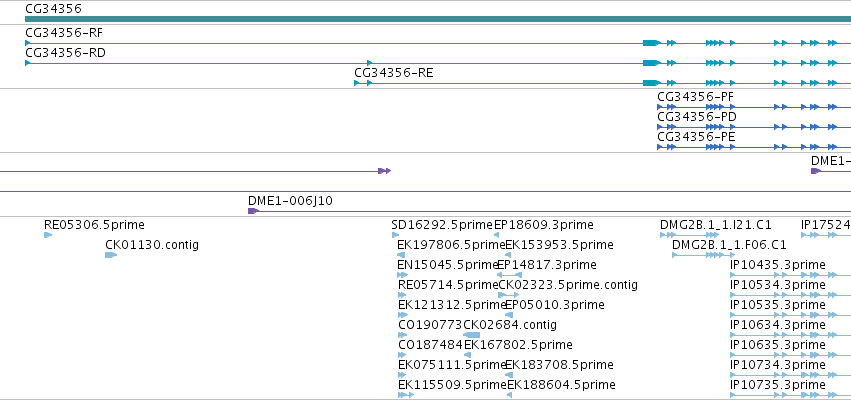This screenshot has width=851, height=400.
Task: Open the CG34356-RF transcript label
Action: (64, 33)
